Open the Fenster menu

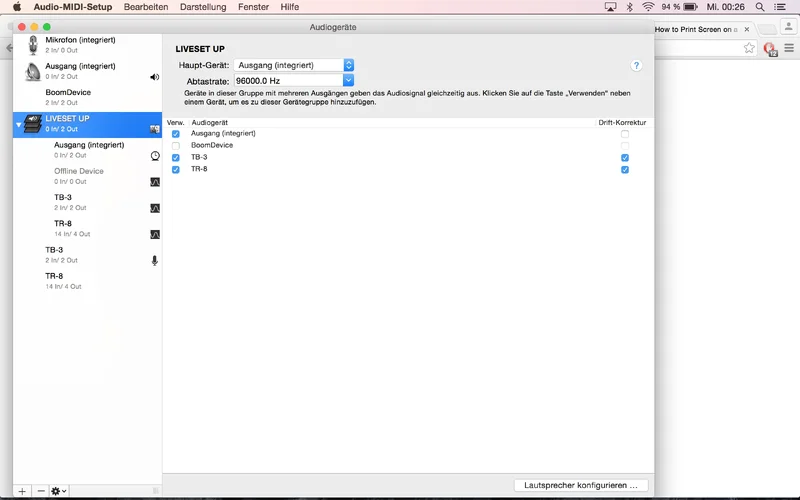[254, 7]
